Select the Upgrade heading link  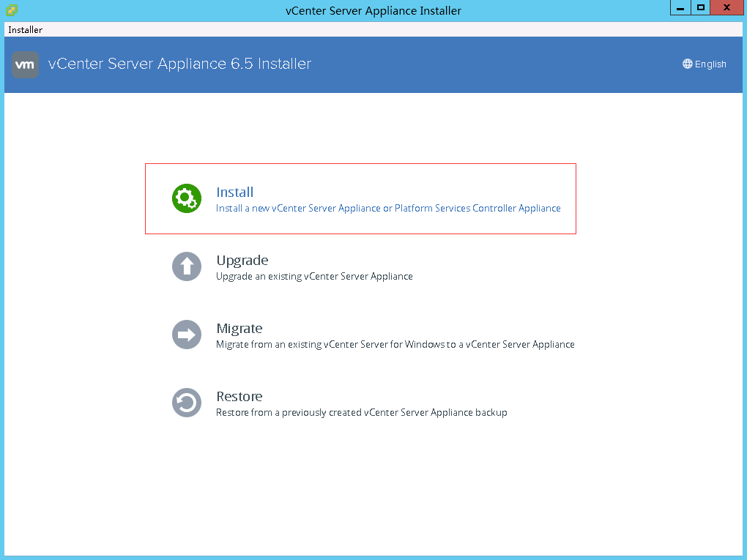pos(242,261)
